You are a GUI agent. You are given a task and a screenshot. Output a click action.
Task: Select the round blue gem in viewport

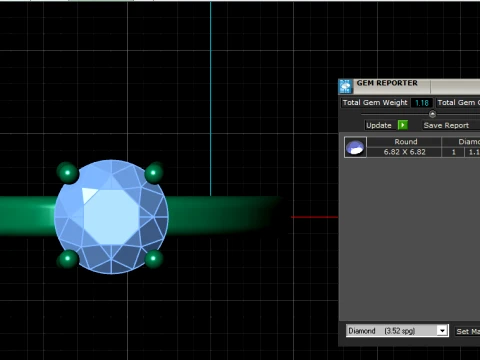[x=111, y=217]
